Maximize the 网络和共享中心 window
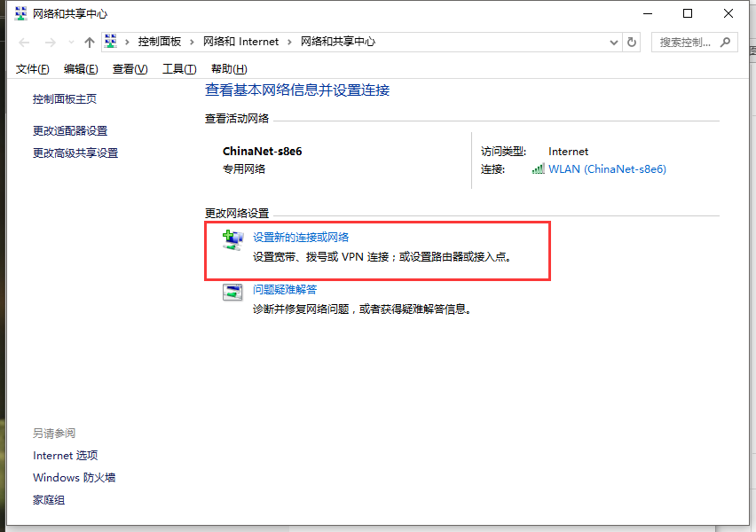Viewport: 756px width, 532px height. point(688,13)
